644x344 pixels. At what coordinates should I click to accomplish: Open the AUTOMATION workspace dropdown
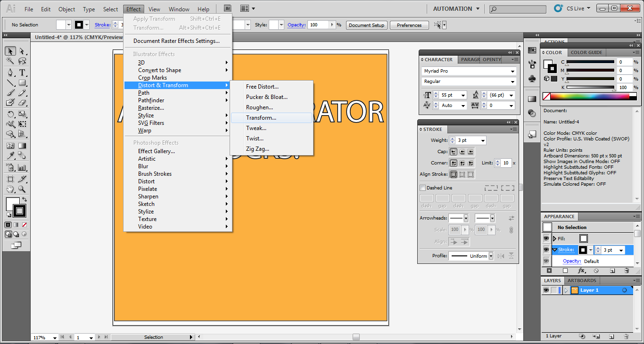[456, 8]
